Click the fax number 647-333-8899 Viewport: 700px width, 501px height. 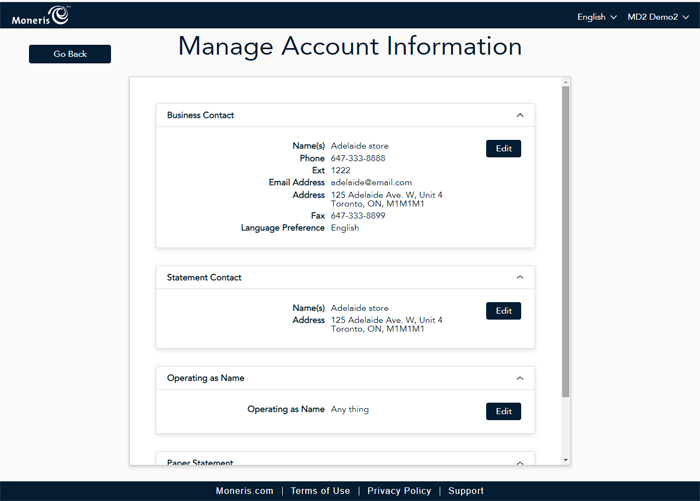[358, 216]
